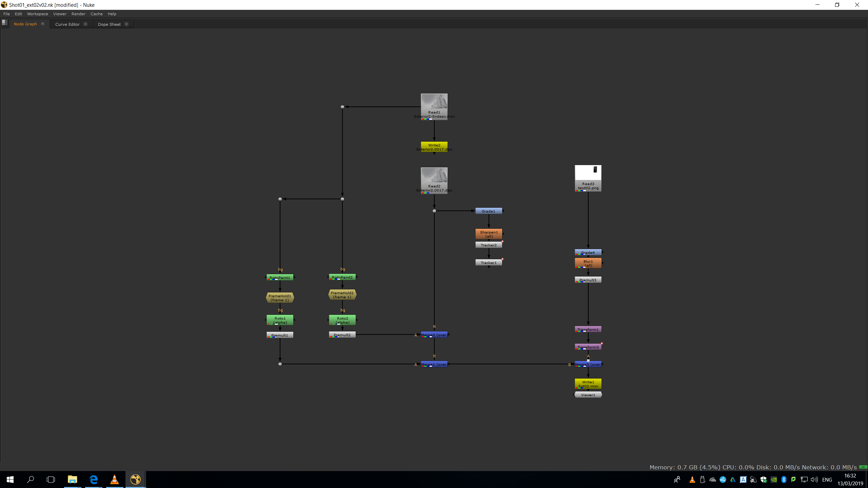Click the Write2 node
Screen dimensions: 868x488
434,147
